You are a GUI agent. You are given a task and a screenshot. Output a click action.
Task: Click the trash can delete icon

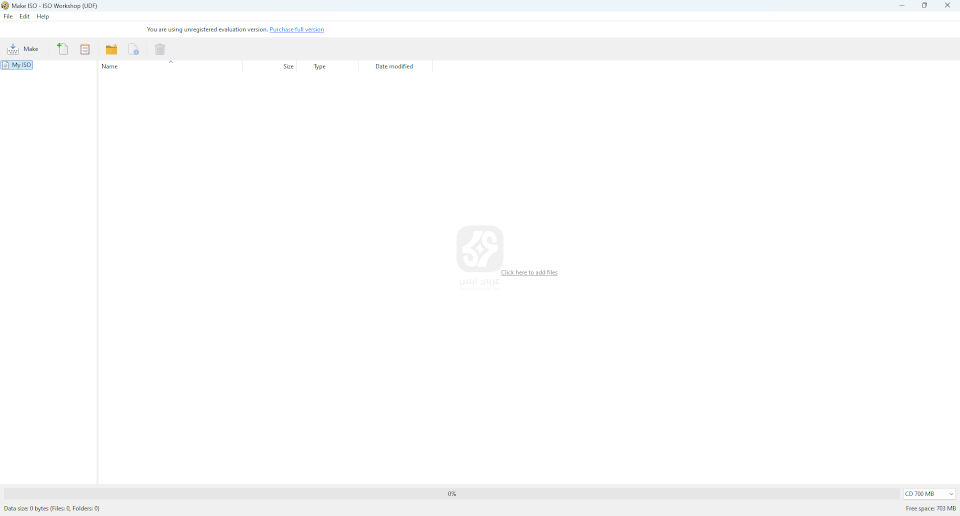pyautogui.click(x=160, y=49)
